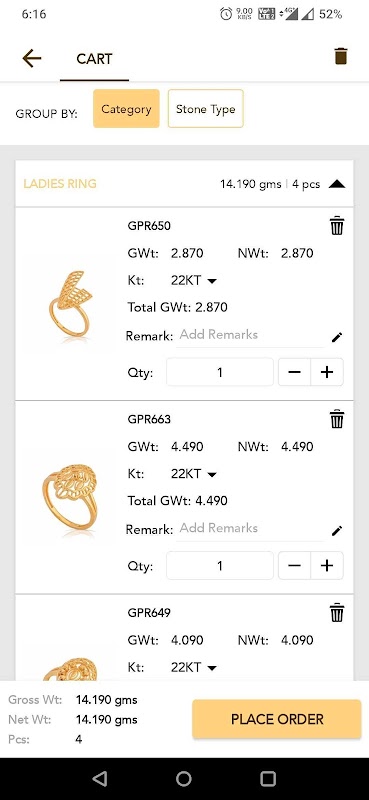Click the Place Order button
Viewport: 369px width, 800px height.
pos(277,719)
